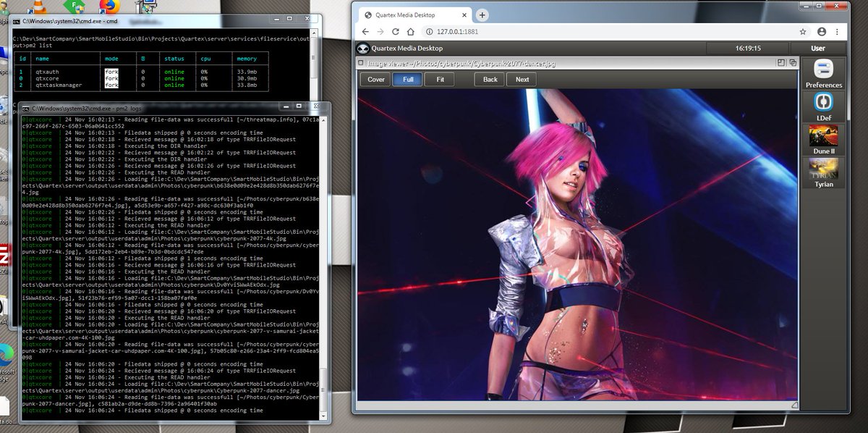Click the status column header in cmd
The image size is (868, 433).
tap(174, 59)
